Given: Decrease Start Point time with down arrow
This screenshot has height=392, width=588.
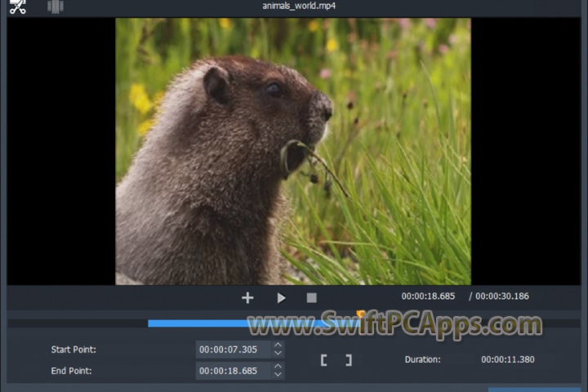Looking at the screenshot, I should pyautogui.click(x=278, y=353).
